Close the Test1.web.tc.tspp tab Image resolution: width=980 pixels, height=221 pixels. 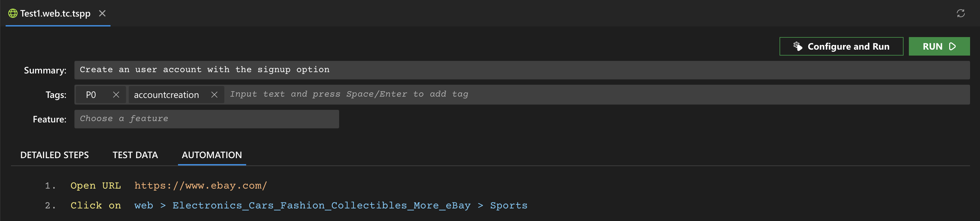pyautogui.click(x=102, y=14)
